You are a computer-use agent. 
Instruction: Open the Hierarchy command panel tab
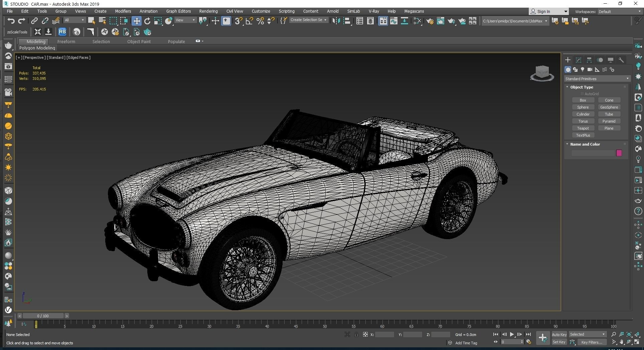pyautogui.click(x=589, y=60)
